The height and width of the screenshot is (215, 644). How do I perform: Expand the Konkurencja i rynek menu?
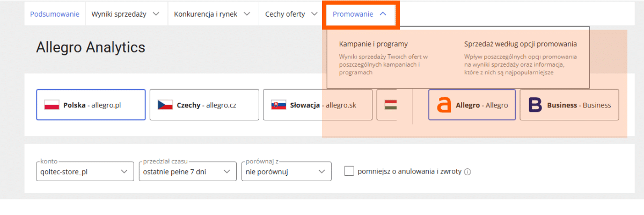coord(213,14)
